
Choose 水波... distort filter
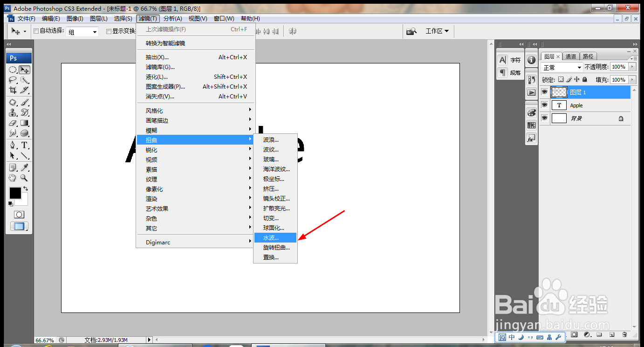[x=275, y=238]
